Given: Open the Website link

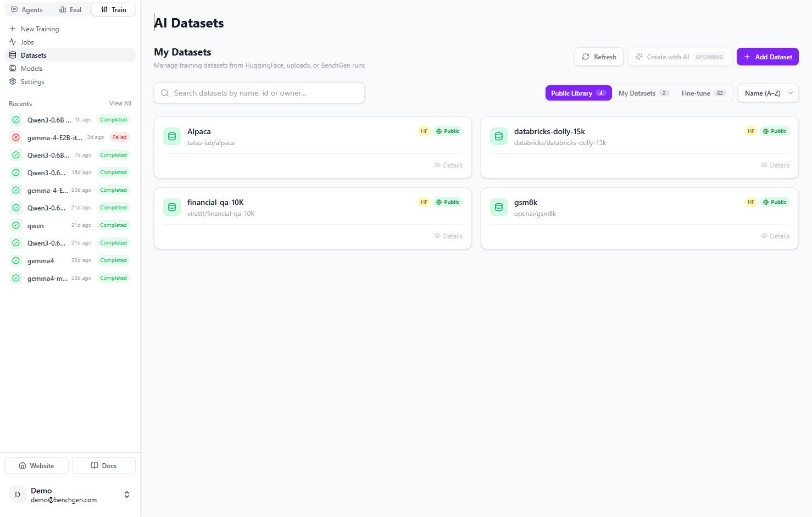Looking at the screenshot, I should coord(36,465).
